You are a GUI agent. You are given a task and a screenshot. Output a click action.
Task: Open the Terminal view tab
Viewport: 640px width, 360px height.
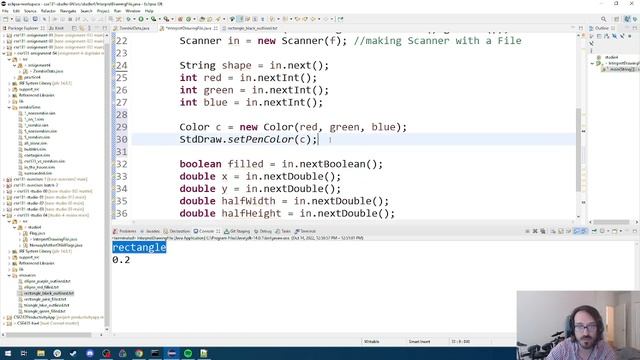tap(305, 231)
